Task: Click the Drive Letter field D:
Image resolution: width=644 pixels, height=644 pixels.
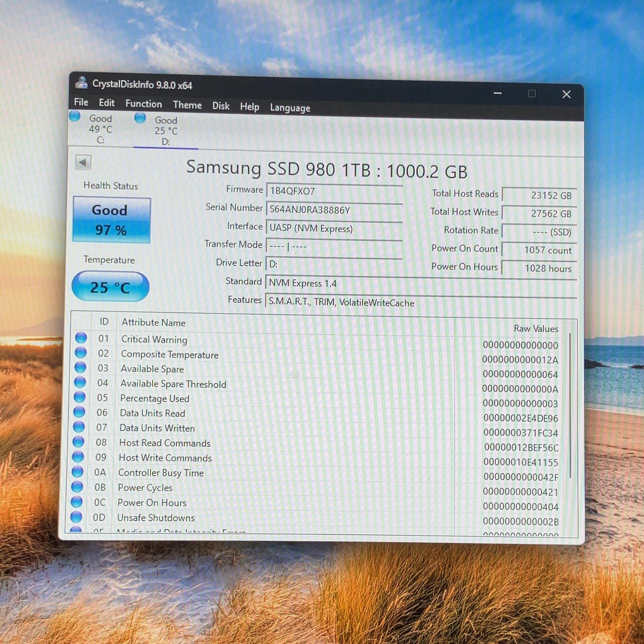Action: tap(334, 264)
